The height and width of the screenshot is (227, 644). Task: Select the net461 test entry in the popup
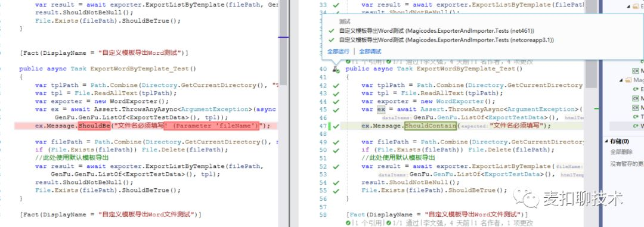[436, 31]
